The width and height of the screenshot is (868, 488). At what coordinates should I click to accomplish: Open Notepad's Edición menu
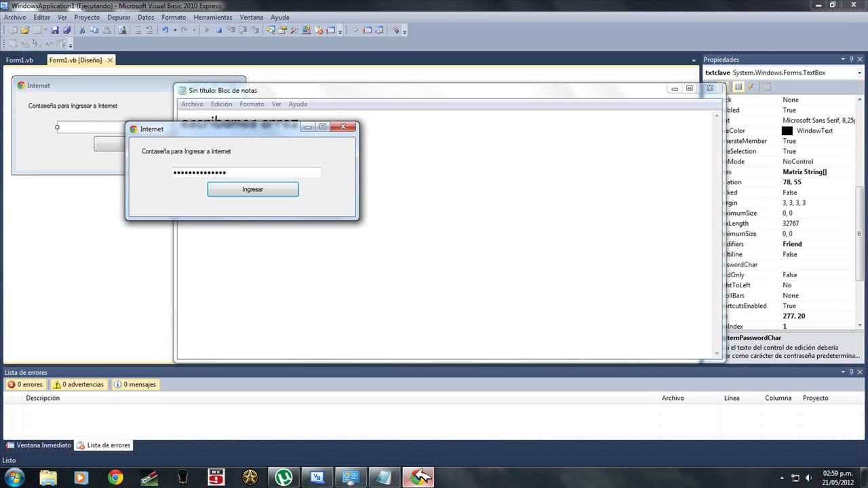(x=221, y=104)
